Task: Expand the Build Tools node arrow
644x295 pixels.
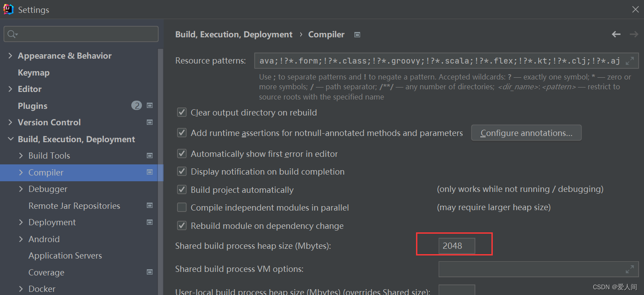Action: 21,155
